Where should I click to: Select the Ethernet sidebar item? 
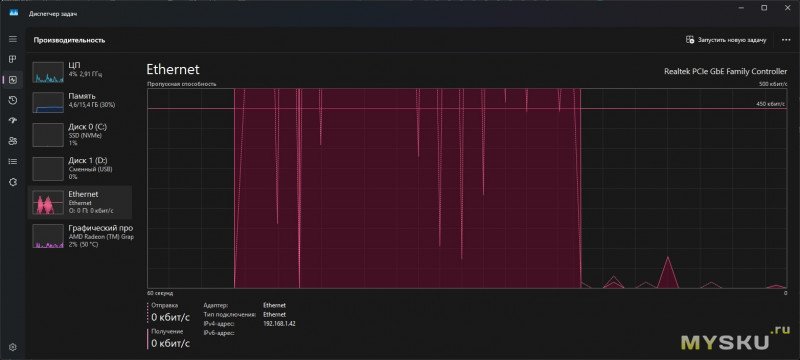click(x=82, y=202)
